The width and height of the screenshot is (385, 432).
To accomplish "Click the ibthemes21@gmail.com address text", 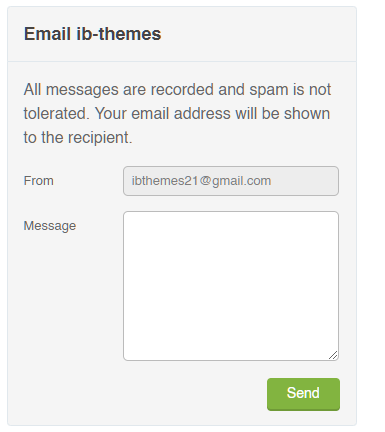I will click(x=201, y=181).
